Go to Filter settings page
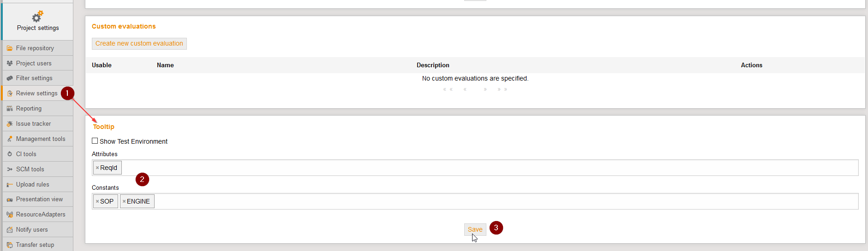Screen dimensions: 868x251 pyautogui.click(x=37, y=78)
